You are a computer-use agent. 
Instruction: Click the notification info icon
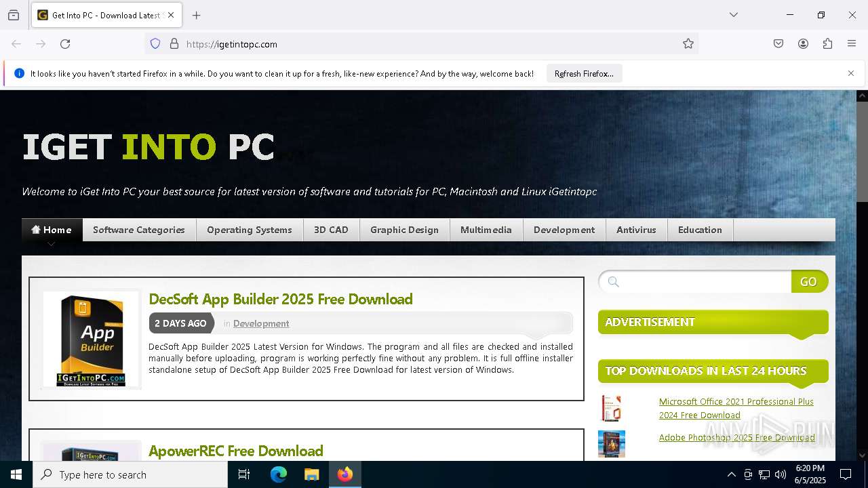pos(19,73)
